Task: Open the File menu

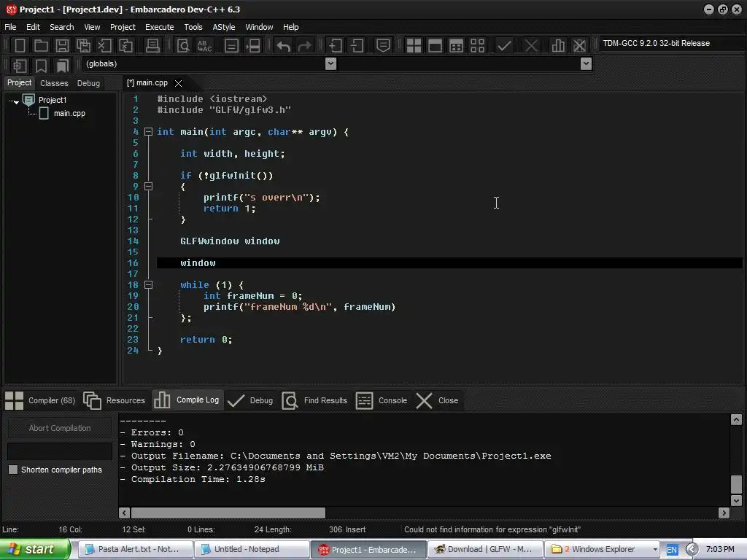Action: click(10, 27)
